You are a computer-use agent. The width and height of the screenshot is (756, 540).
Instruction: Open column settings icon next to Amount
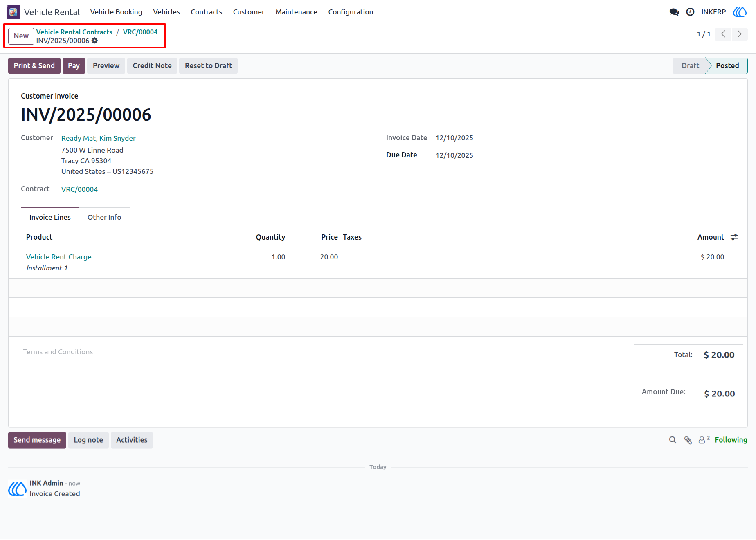click(734, 237)
